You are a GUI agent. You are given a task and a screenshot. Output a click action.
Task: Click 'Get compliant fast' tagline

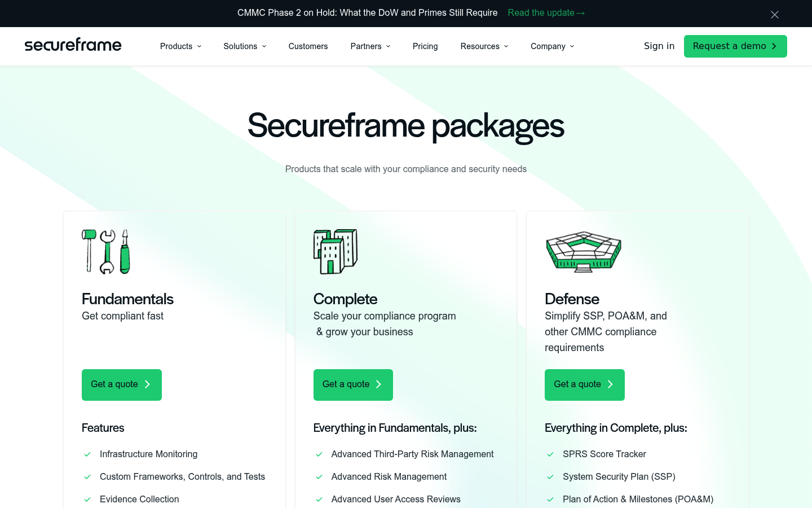pyautogui.click(x=122, y=316)
